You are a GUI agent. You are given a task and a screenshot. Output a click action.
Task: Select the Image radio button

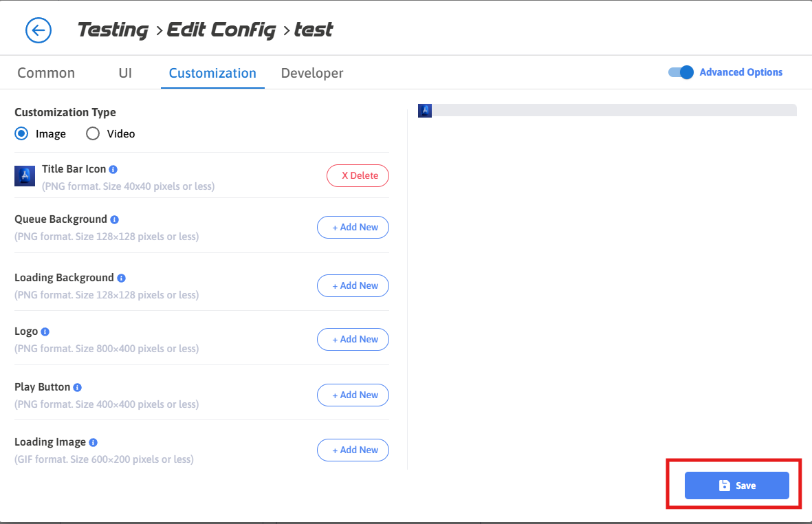pyautogui.click(x=22, y=133)
